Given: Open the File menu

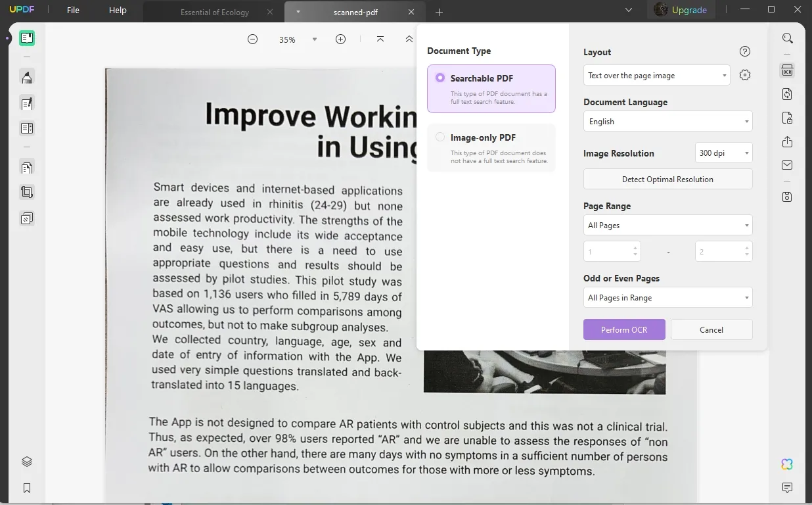Looking at the screenshot, I should point(73,11).
